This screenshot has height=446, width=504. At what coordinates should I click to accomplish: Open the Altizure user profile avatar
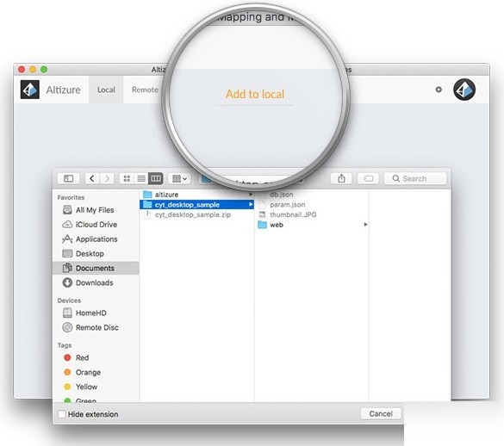coord(464,90)
